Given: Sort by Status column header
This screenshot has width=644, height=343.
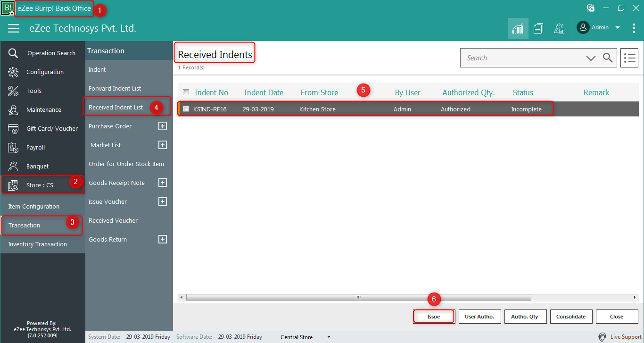Looking at the screenshot, I should 523,92.
